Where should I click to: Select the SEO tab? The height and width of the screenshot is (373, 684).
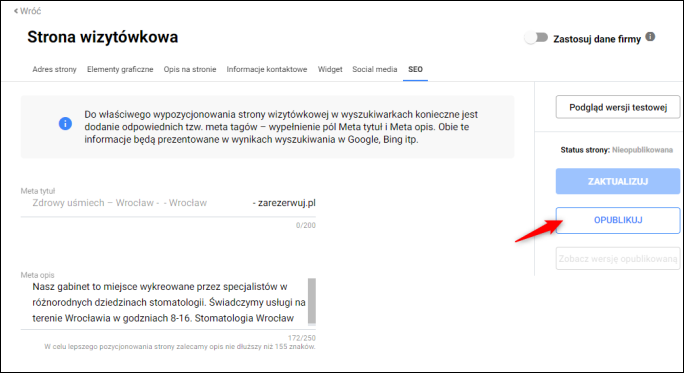point(415,69)
